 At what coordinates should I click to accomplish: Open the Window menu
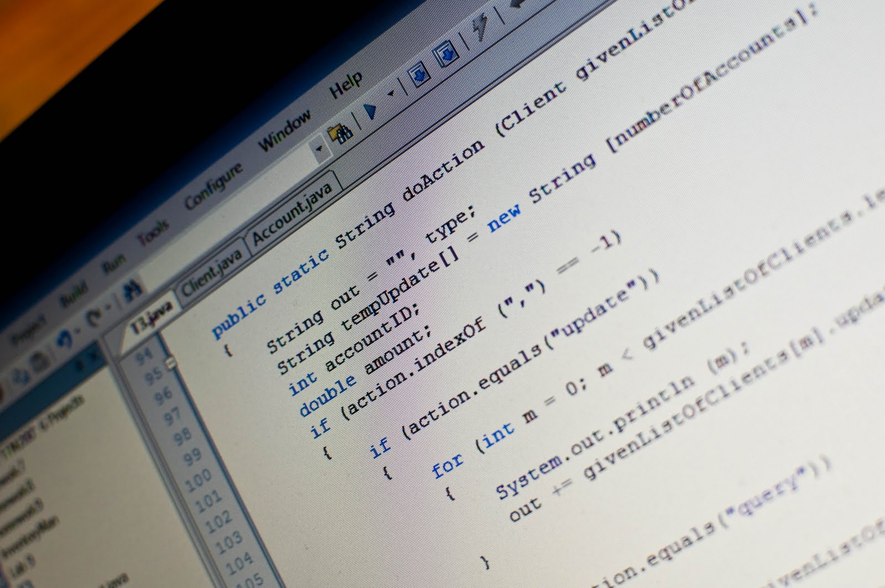pos(285,130)
